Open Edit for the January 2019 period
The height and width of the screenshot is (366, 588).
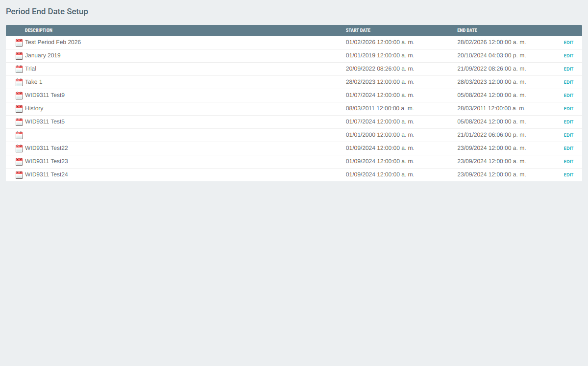pyautogui.click(x=568, y=56)
